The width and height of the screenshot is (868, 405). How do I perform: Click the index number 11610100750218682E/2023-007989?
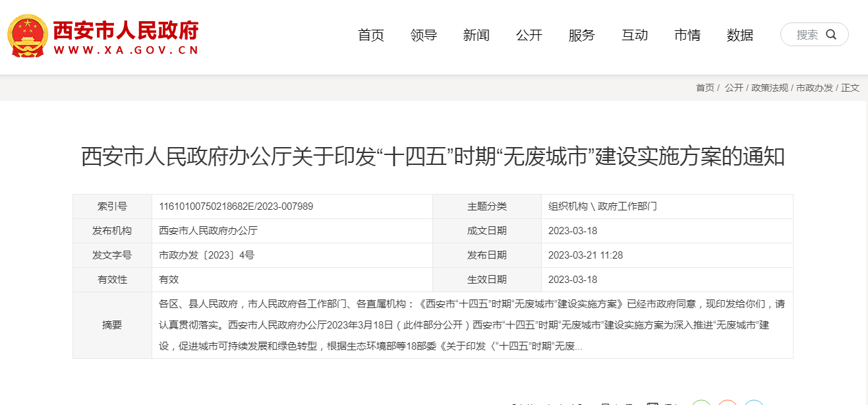tap(236, 206)
